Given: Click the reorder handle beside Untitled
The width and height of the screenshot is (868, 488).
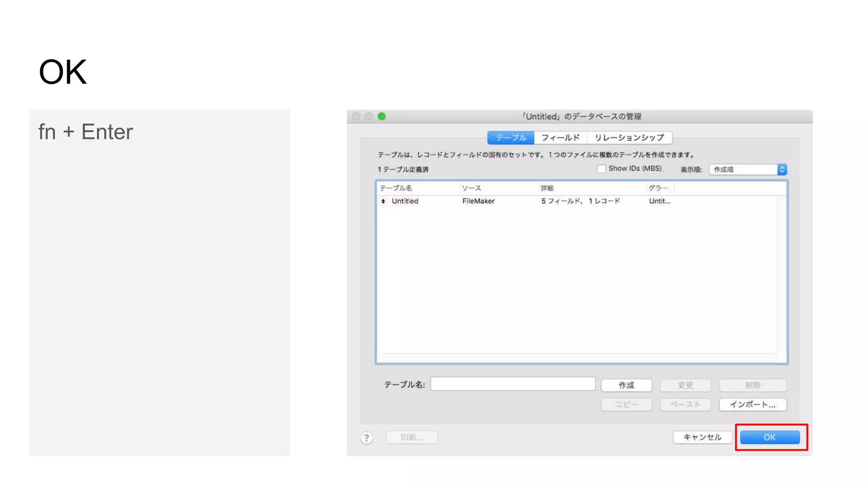Looking at the screenshot, I should [383, 201].
